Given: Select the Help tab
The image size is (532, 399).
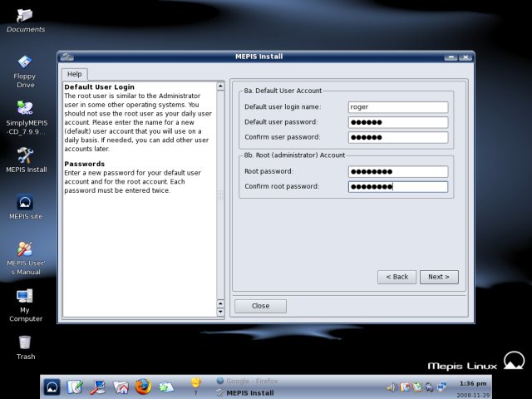Looking at the screenshot, I should [74, 74].
